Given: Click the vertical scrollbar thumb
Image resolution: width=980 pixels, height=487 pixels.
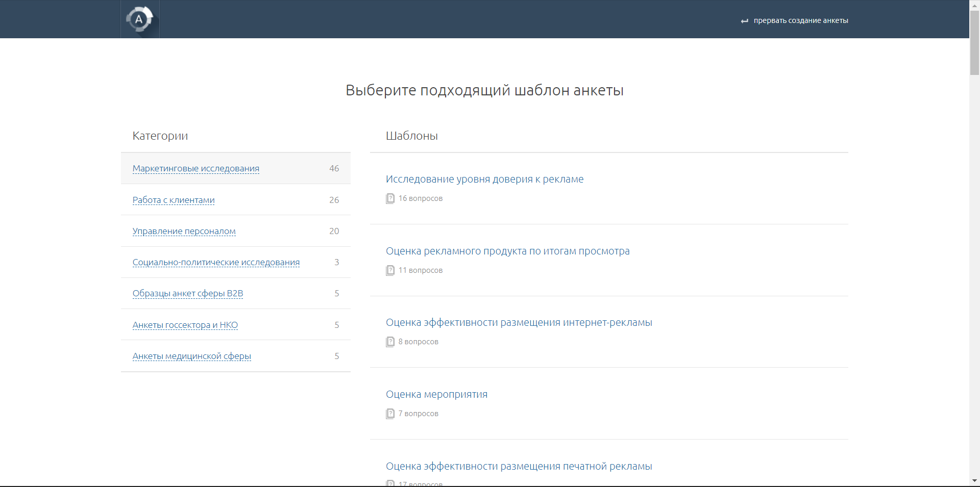Looking at the screenshot, I should click(974, 43).
